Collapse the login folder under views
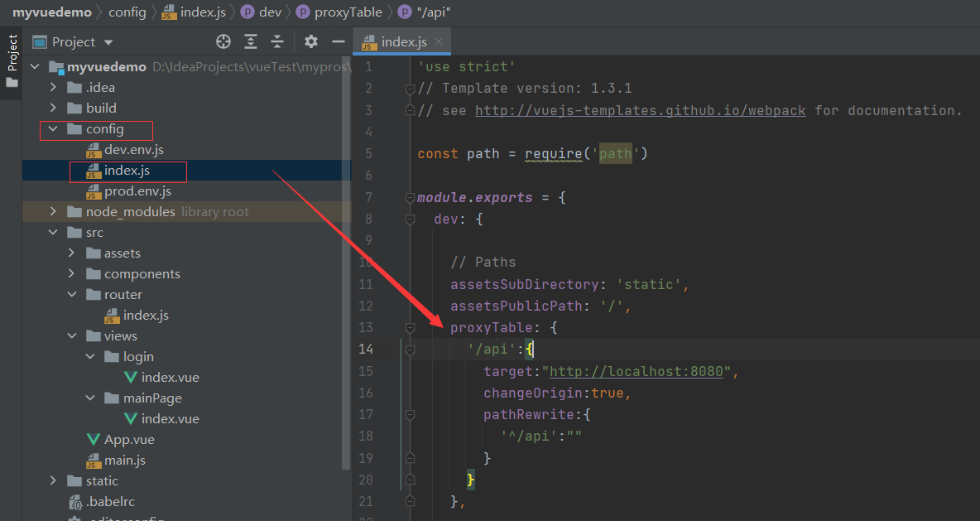Image resolution: width=980 pixels, height=521 pixels. (90, 356)
